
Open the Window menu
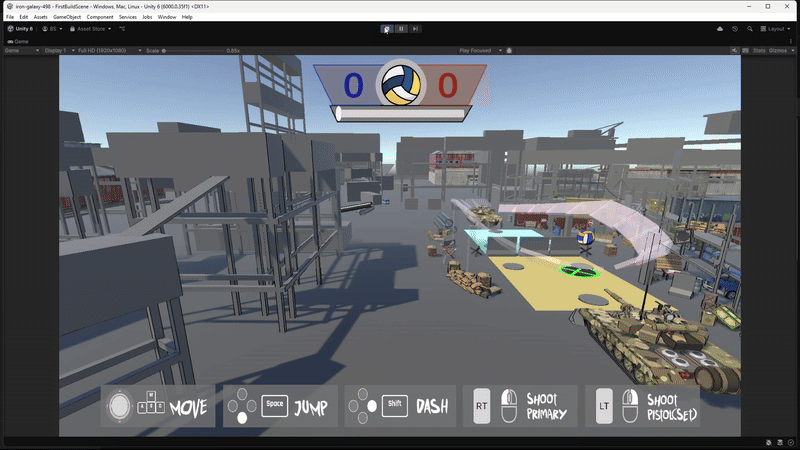(167, 17)
